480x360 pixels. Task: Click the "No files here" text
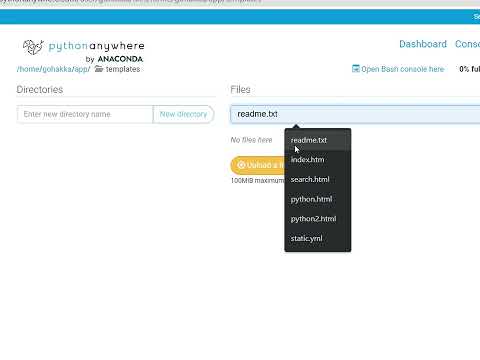[251, 140]
